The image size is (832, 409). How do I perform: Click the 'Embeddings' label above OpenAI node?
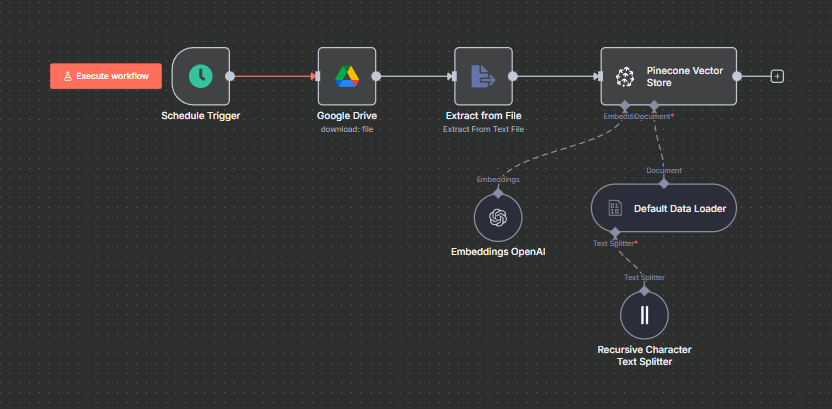498,179
